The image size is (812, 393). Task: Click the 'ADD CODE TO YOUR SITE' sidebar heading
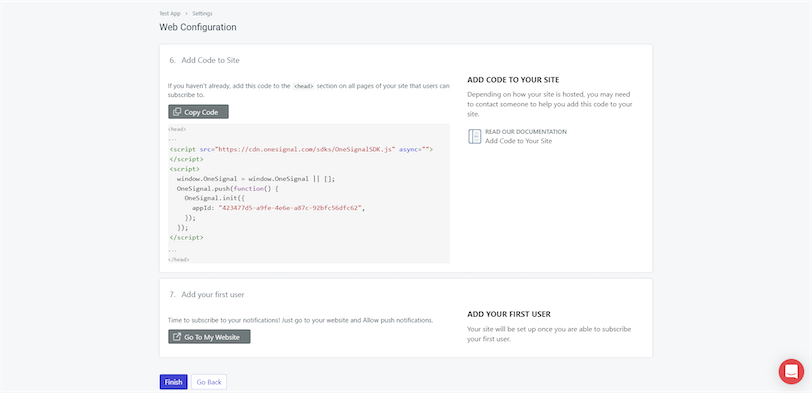[x=513, y=80]
